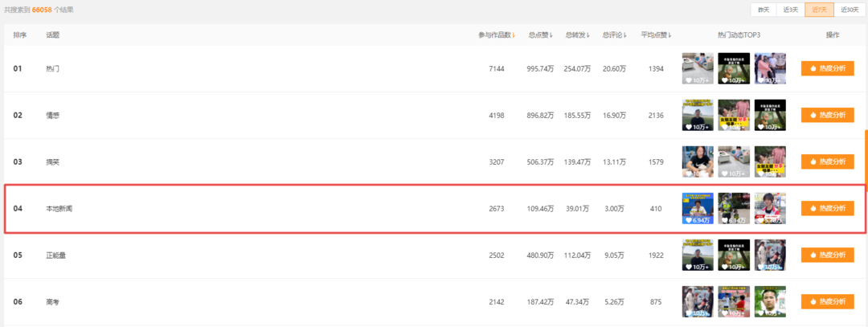Sort by 总评论 arrow icon
The image size is (868, 327).
(625, 35)
